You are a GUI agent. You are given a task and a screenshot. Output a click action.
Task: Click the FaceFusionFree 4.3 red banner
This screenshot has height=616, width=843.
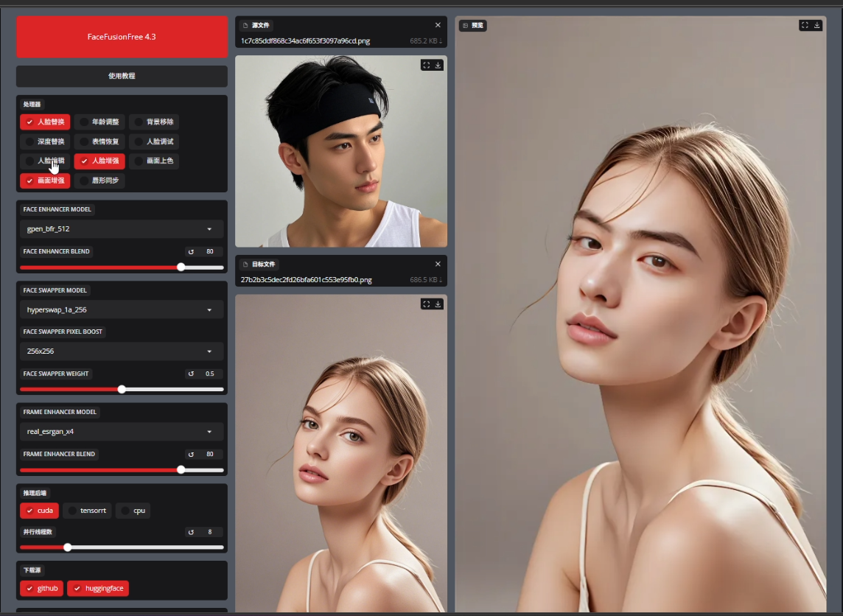click(x=122, y=37)
